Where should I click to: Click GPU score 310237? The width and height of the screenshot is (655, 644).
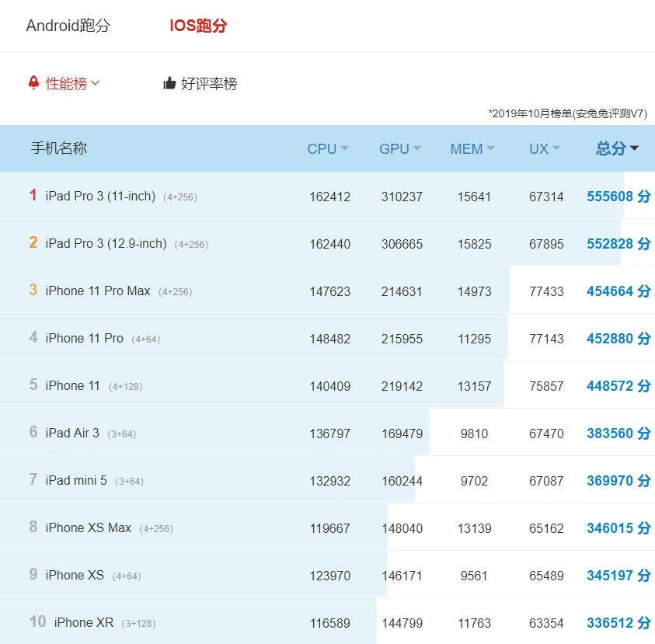click(402, 197)
